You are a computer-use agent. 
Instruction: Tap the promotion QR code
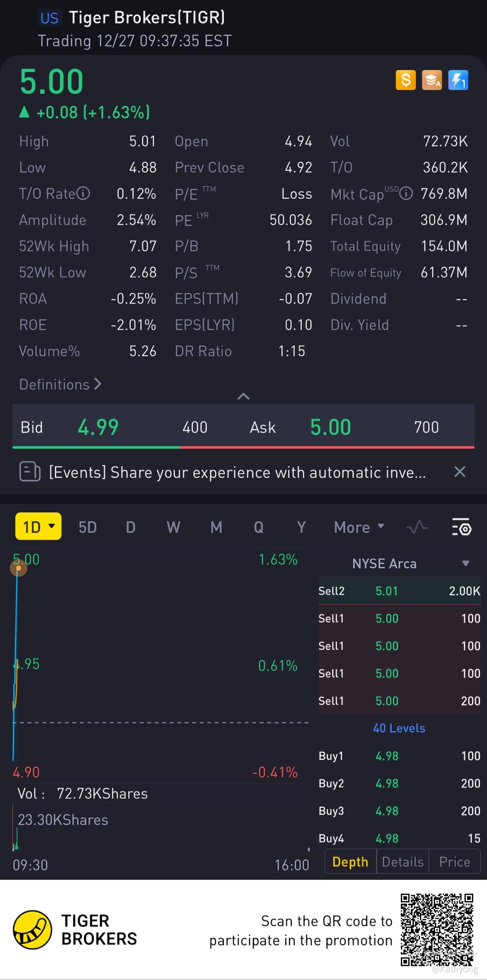[x=436, y=930]
